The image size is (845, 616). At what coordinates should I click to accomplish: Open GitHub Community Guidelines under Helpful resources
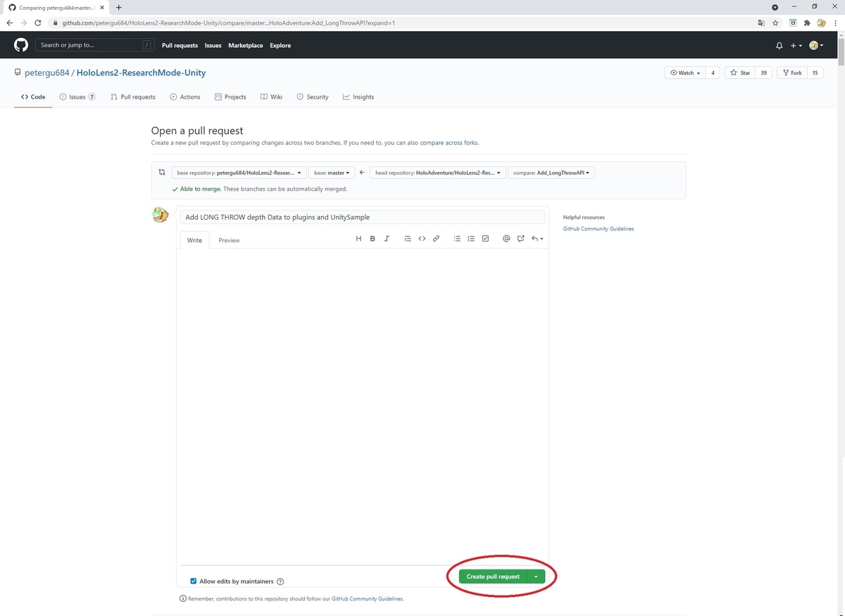(x=599, y=229)
